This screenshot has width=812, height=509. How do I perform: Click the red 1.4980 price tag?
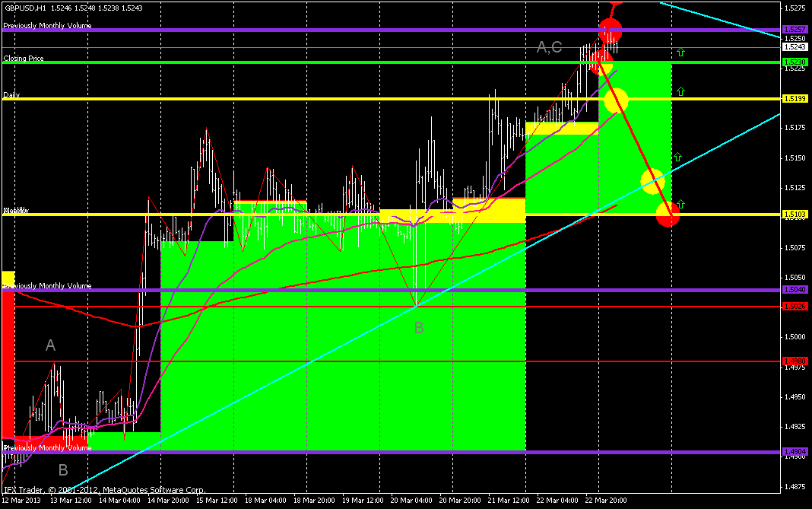[x=795, y=361]
